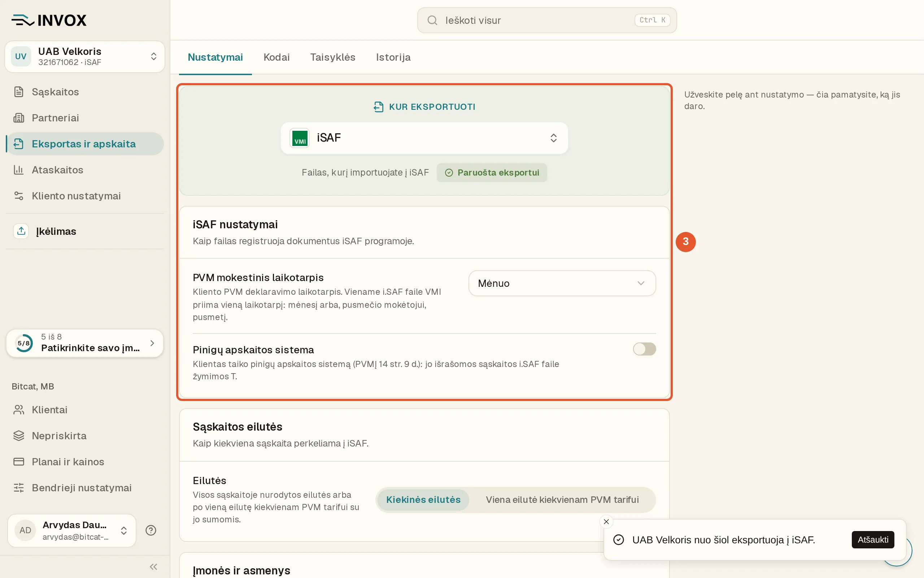The width and height of the screenshot is (924, 578).
Task: Switch to the Istorija tab
Action: [x=393, y=57]
